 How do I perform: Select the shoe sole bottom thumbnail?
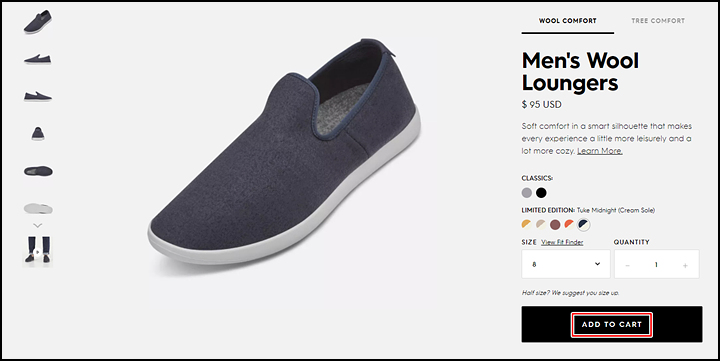38,209
